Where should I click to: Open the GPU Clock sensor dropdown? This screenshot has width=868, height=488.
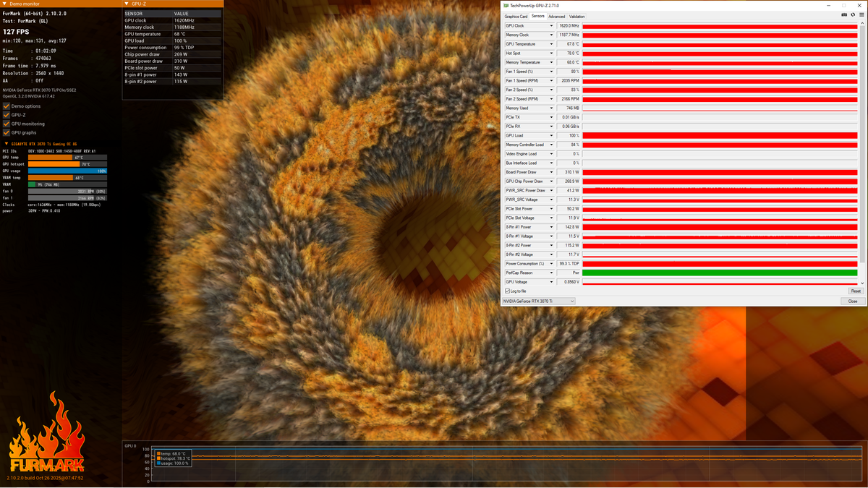pos(551,25)
